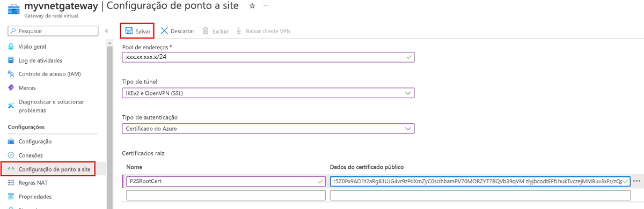This screenshot has height=209, width=644.
Task: Click the Pesquisar search box
Action: 53,31
